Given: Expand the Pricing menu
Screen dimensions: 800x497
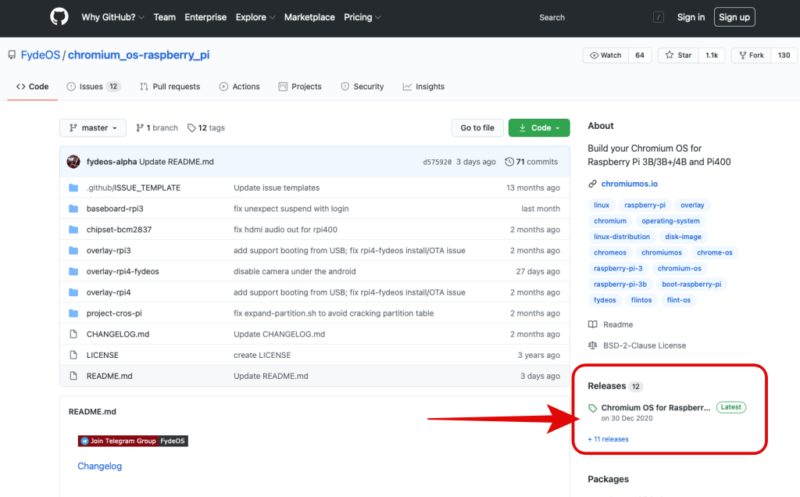Looking at the screenshot, I should pyautogui.click(x=362, y=17).
